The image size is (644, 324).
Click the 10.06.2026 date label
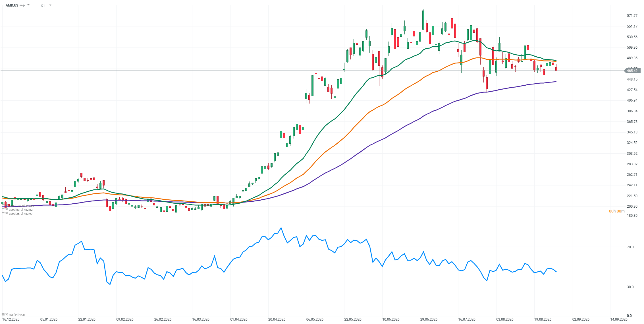click(x=391, y=319)
